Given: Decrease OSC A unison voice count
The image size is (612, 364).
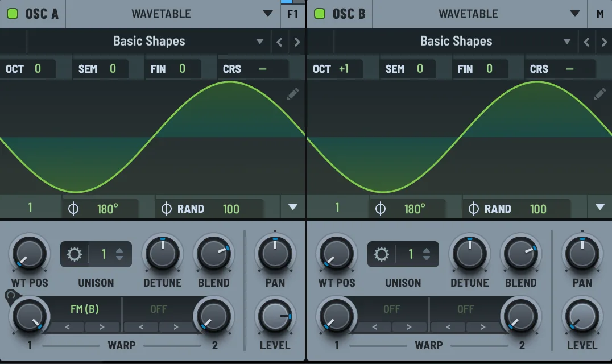Looking at the screenshot, I should click(x=120, y=258).
